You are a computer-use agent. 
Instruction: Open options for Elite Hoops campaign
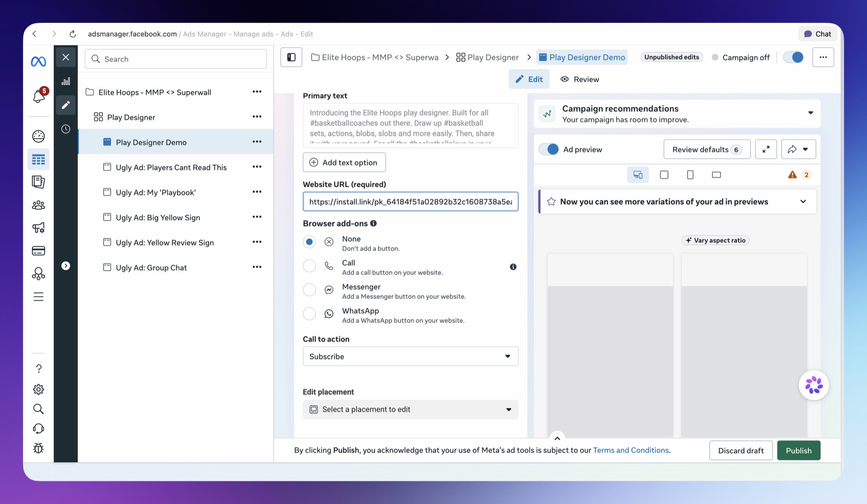pos(257,92)
